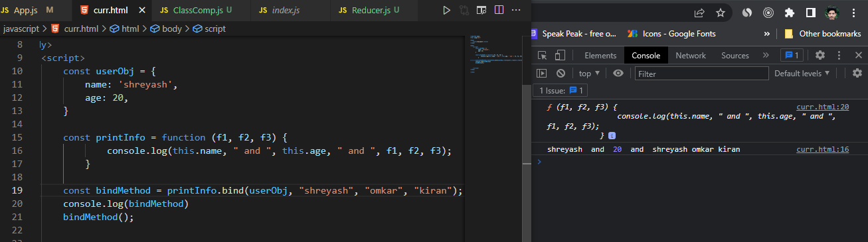868x242 pixels.
Task: Select the html breadcrumb element
Action: (x=124, y=29)
